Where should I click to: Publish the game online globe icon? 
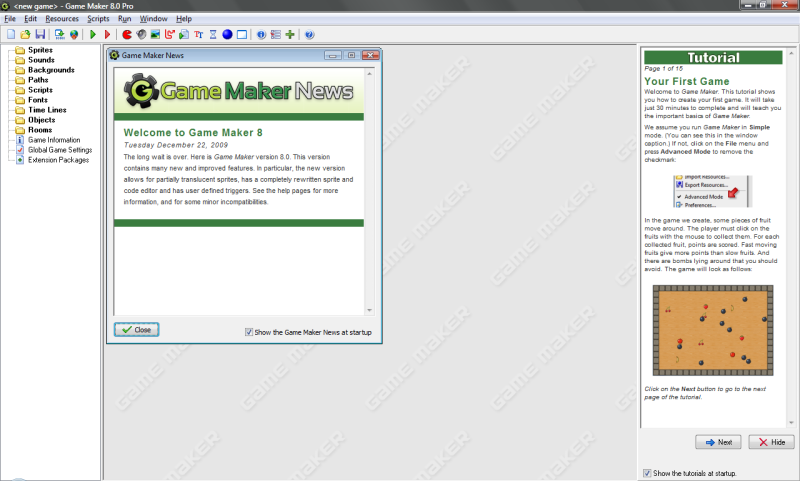[x=74, y=35]
